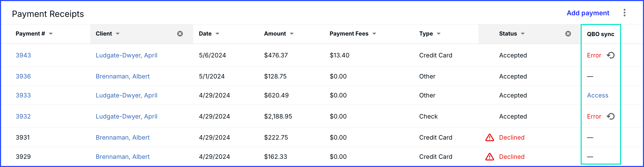Open payment number 3943

tap(23, 55)
